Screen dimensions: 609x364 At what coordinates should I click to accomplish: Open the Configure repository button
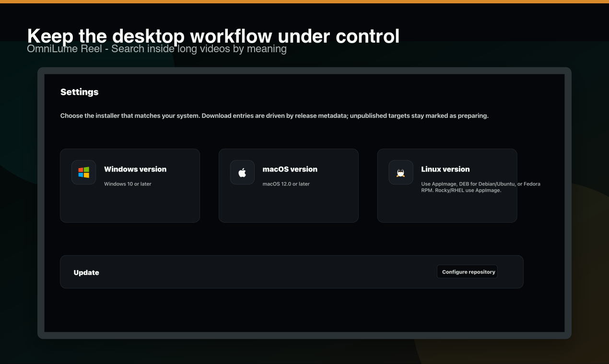click(467, 272)
